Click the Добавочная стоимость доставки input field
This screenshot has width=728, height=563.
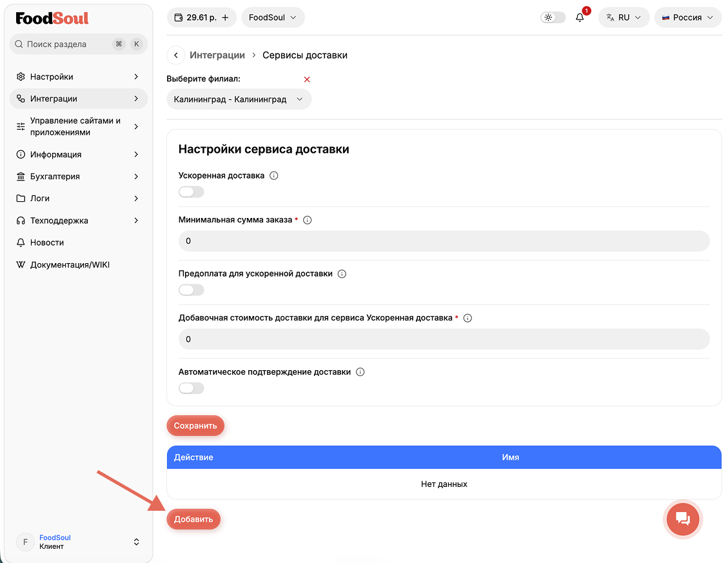pos(444,339)
